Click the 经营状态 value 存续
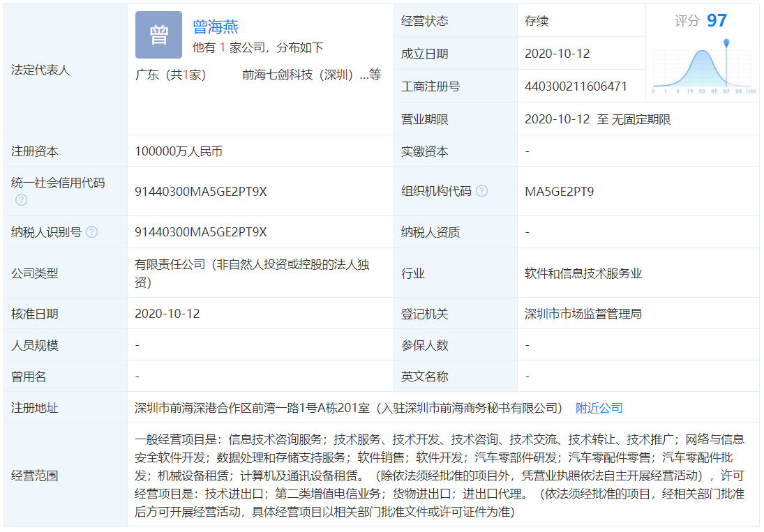 pyautogui.click(x=537, y=21)
